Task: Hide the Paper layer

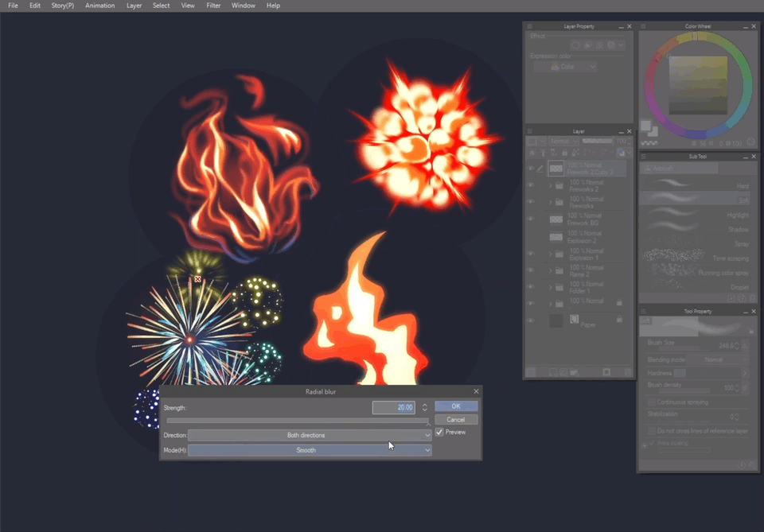Action: pos(531,320)
